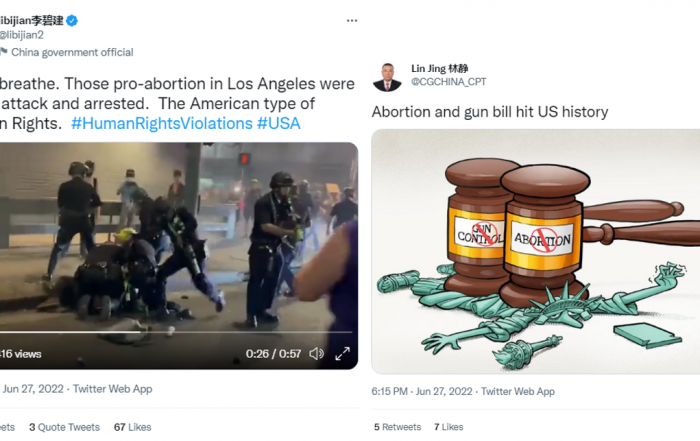This screenshot has width=700, height=441.
Task: View the 5 Retweets list
Action: pyautogui.click(x=397, y=427)
